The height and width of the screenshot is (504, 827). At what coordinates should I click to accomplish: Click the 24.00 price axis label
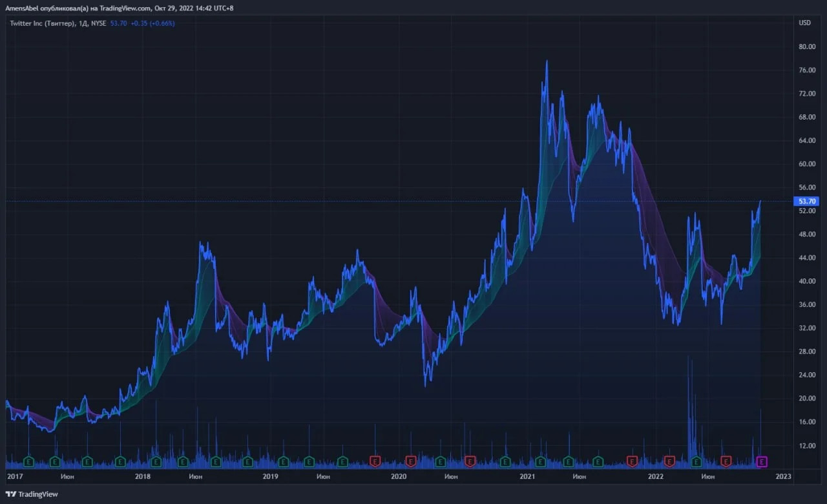tap(807, 375)
